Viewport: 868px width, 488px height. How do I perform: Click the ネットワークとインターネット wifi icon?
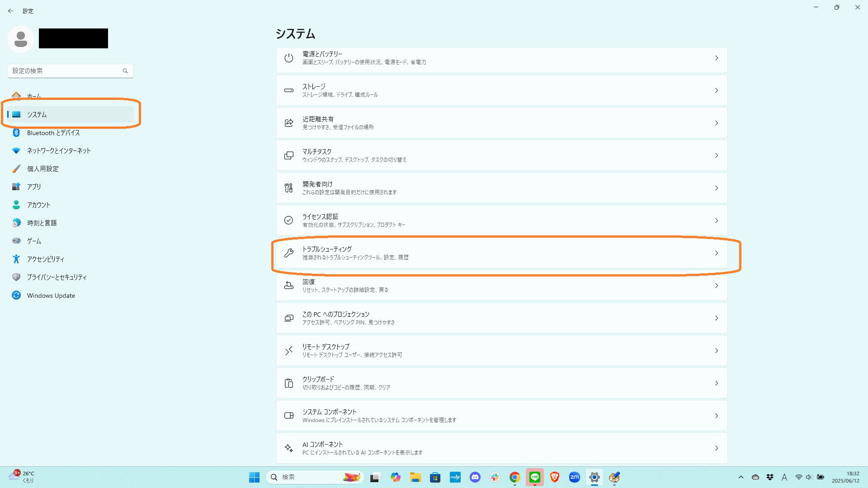16,150
